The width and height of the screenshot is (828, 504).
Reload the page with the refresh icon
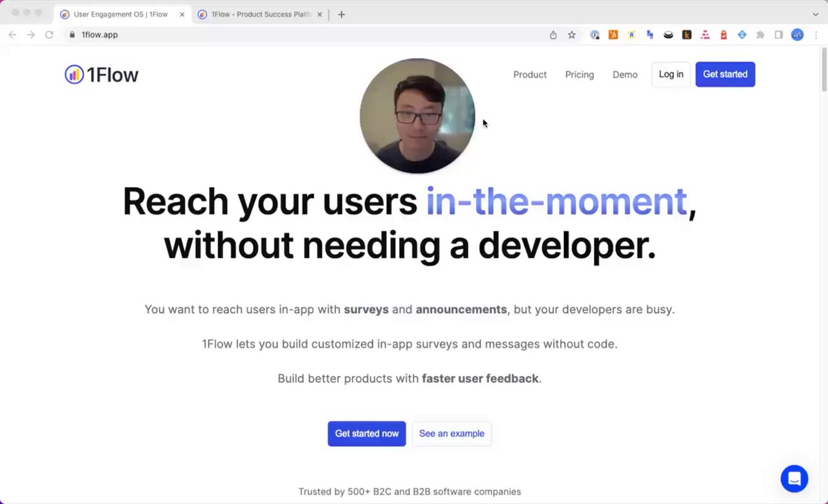49,35
